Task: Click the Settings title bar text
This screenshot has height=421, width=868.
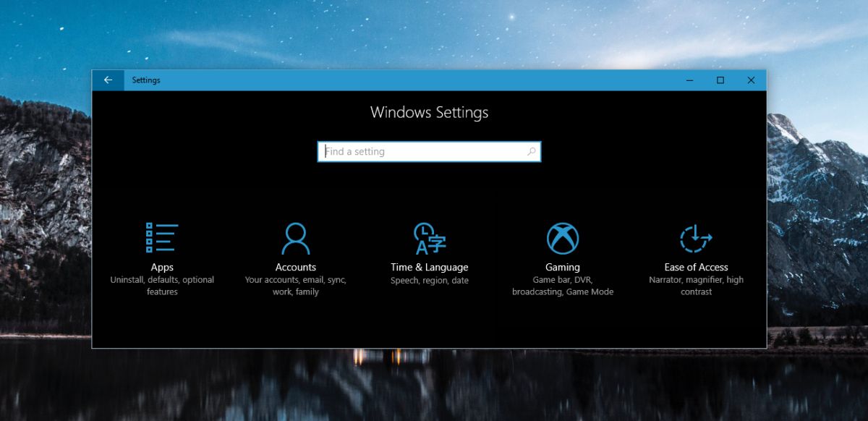Action: [x=146, y=80]
